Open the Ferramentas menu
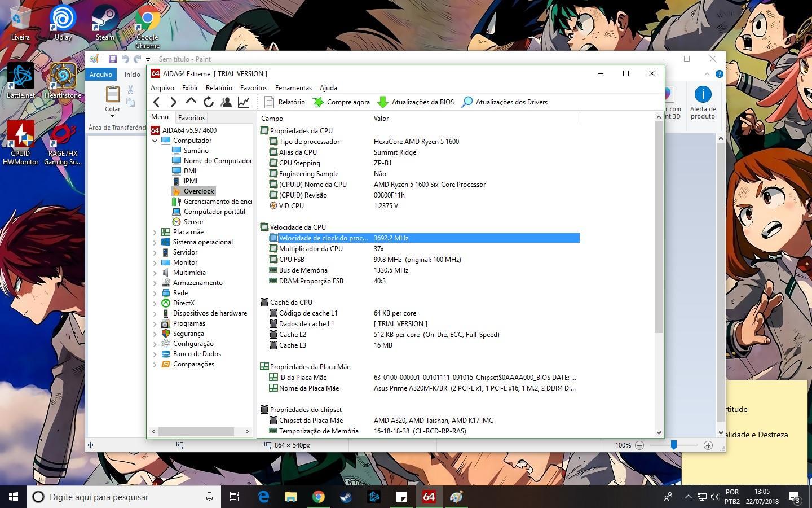The height and width of the screenshot is (508, 812). [x=293, y=88]
